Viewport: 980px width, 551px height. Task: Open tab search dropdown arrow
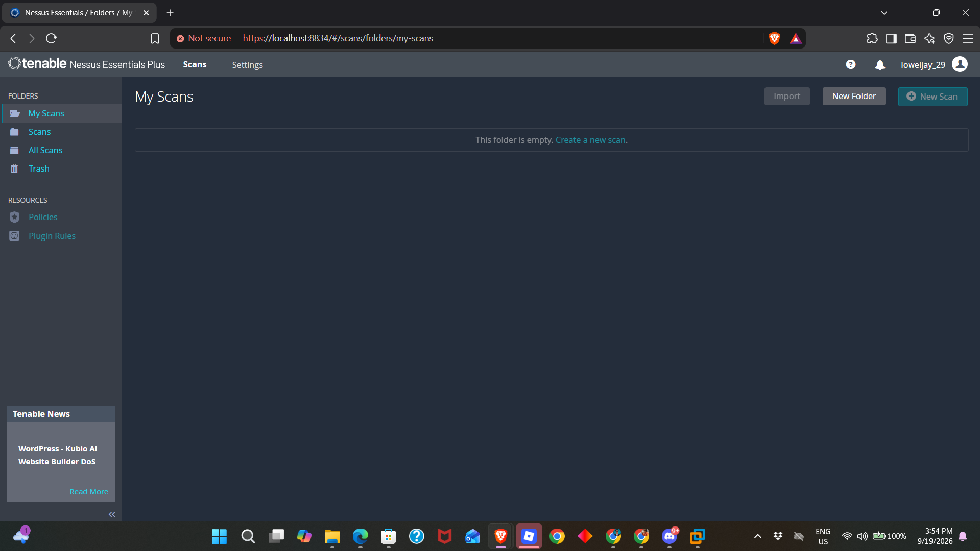[884, 13]
